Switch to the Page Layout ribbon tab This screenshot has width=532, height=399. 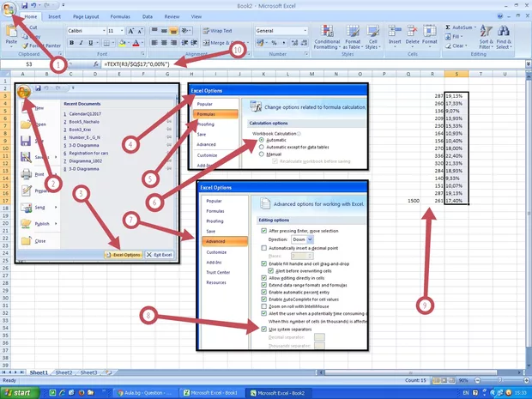pos(86,16)
